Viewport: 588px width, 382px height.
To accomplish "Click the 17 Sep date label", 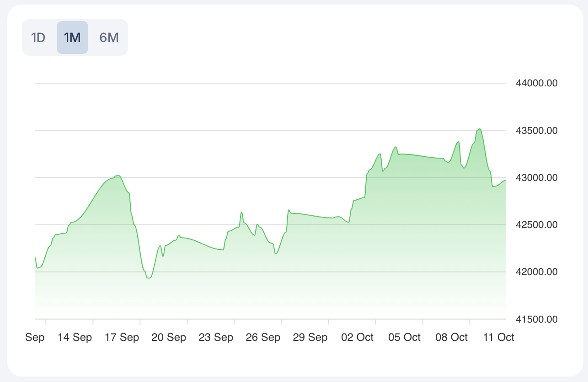I will [x=122, y=338].
